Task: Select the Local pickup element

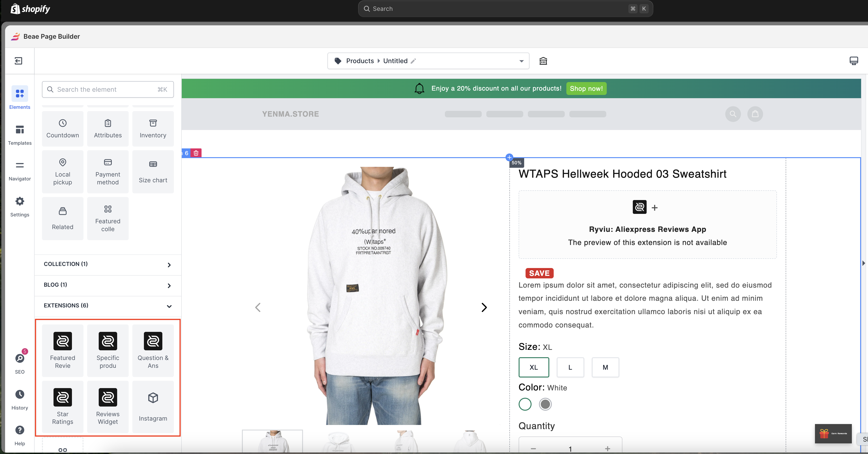Action: [x=63, y=172]
